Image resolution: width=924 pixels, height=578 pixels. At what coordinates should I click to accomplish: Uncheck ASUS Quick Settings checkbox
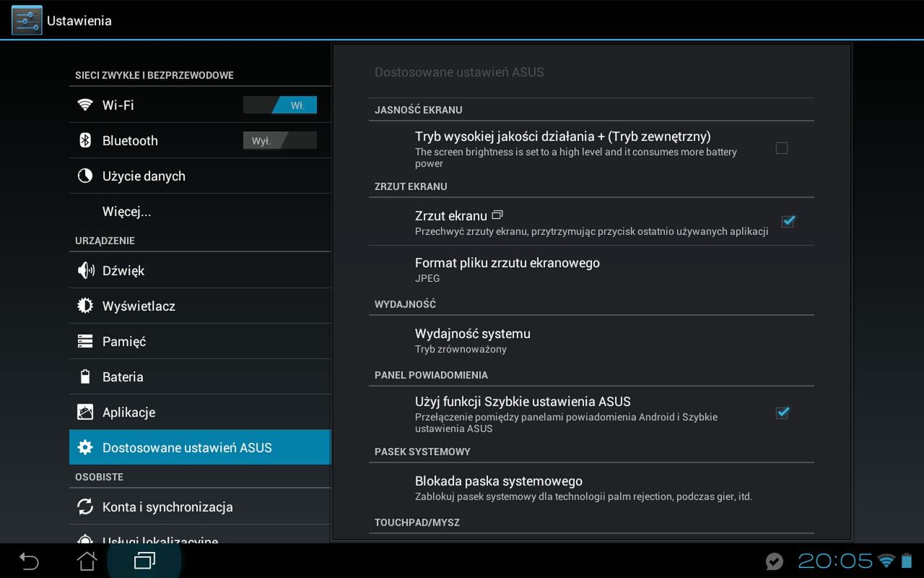click(x=782, y=413)
